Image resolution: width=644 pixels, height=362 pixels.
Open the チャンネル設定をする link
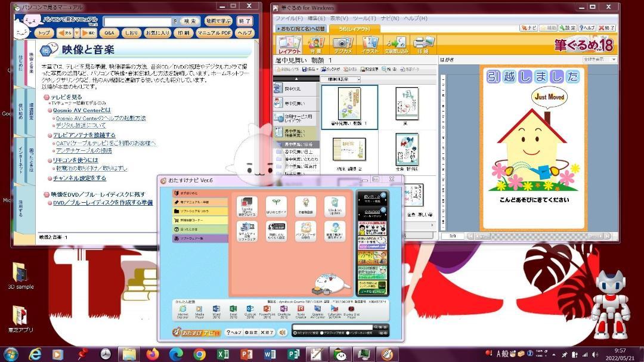click(79, 178)
